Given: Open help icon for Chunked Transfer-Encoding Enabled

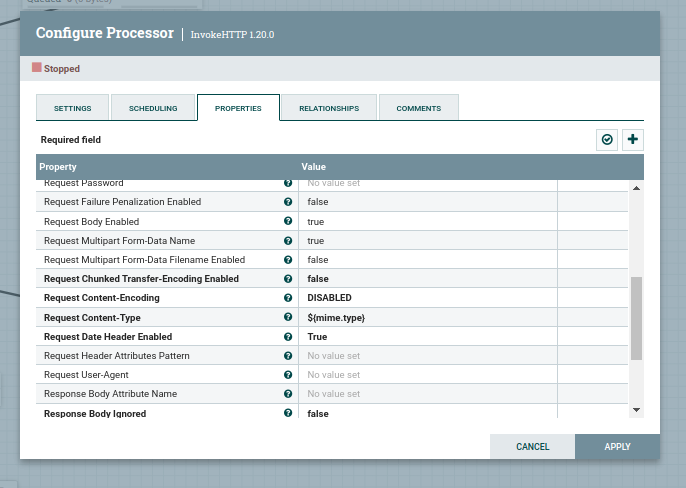Looking at the screenshot, I should [x=288, y=279].
